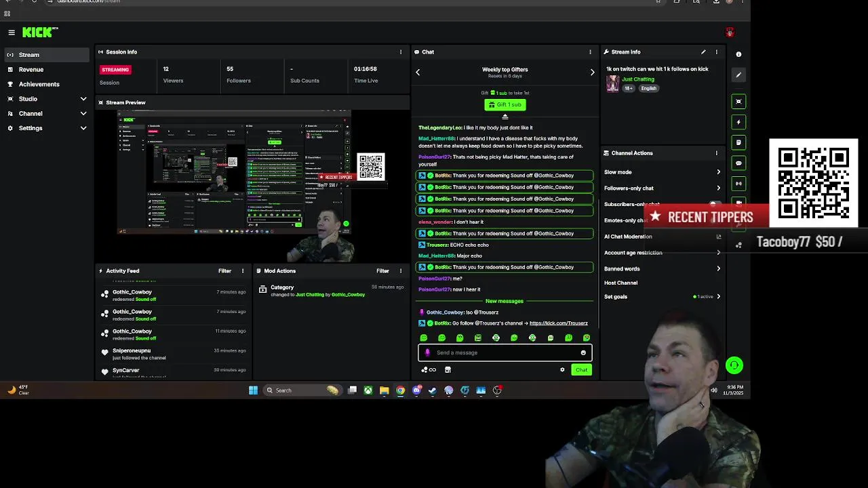Open chat settings gear icon
Screen dimensions: 868x488
562,370
